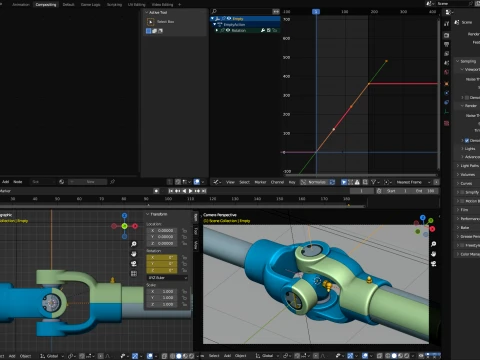Image resolution: width=480 pixels, height=360 pixels.
Task: Toggle the Denoise checkbox under Viewport
Action: point(467,98)
